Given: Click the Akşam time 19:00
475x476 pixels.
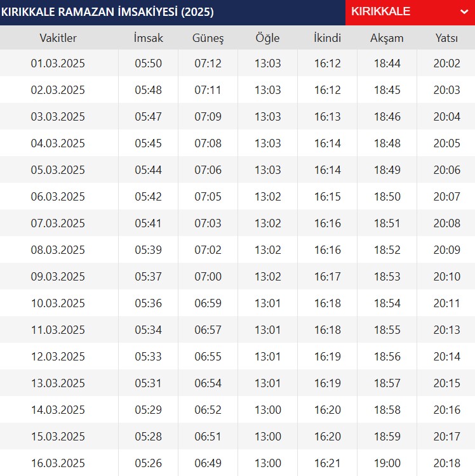Looking at the screenshot, I should coord(387,463).
